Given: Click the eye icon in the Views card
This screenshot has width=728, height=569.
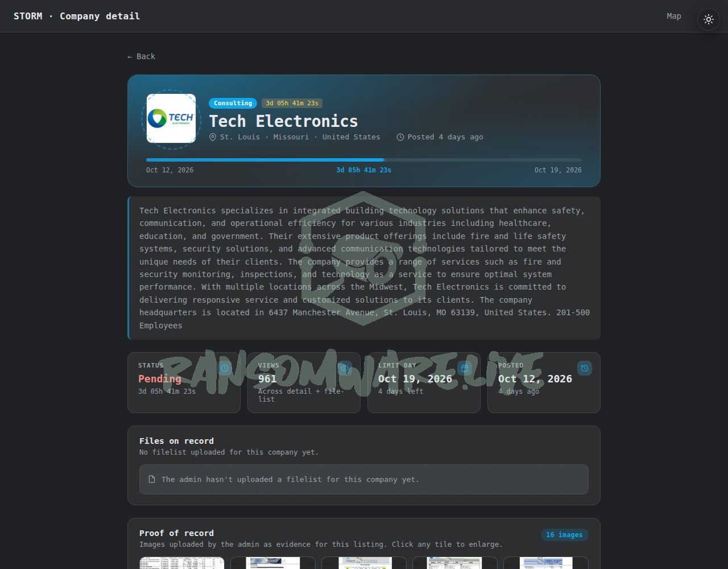Looking at the screenshot, I should point(345,368).
